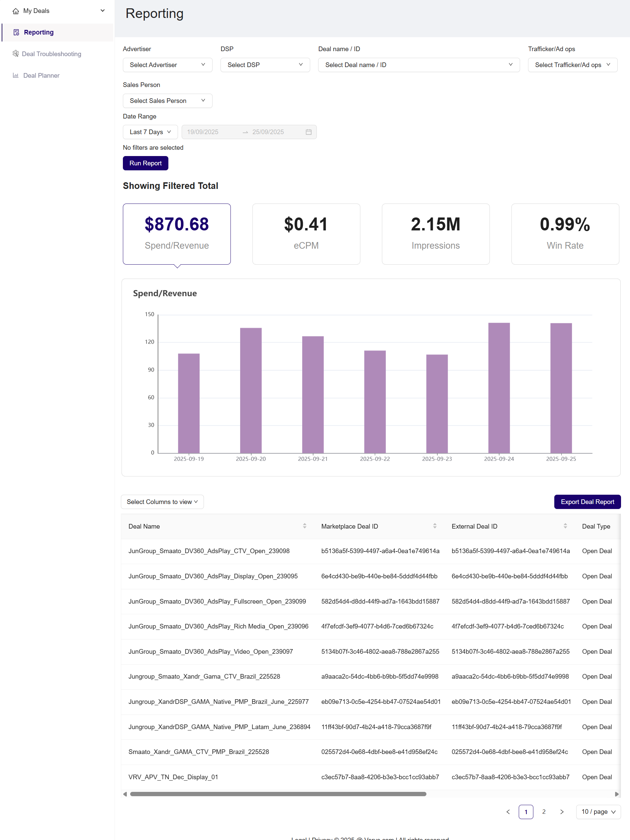Click Export Deal Report
The image size is (630, 840).
pyautogui.click(x=587, y=502)
